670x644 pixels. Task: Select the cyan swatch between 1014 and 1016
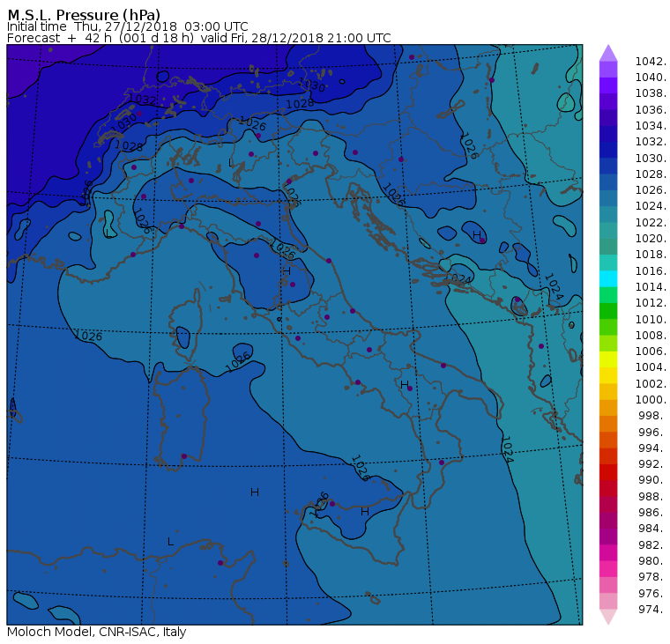608,279
